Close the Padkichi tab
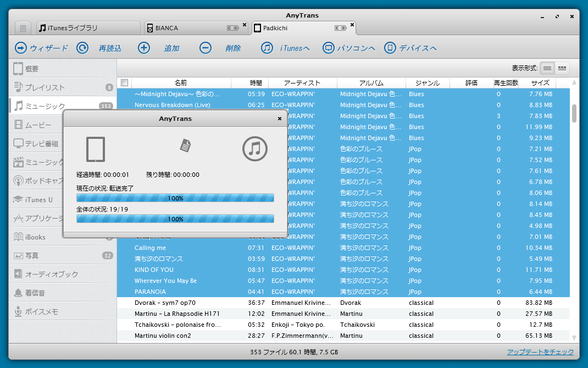The image size is (588, 368). [352, 25]
